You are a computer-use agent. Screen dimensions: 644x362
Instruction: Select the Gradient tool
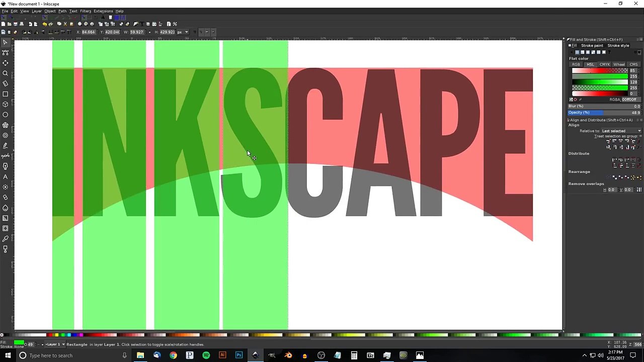coord(6,218)
